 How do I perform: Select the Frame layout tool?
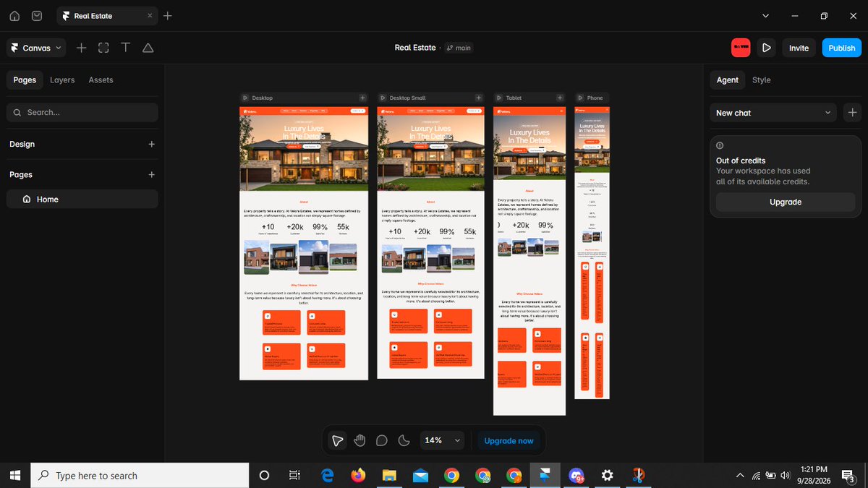tap(103, 48)
